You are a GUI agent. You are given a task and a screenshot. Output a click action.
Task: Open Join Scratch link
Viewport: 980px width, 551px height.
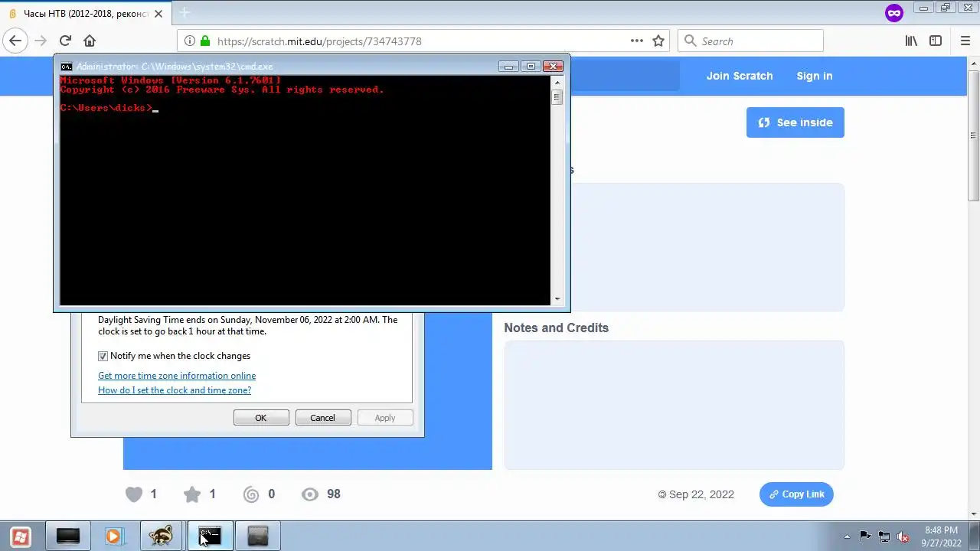[740, 76]
